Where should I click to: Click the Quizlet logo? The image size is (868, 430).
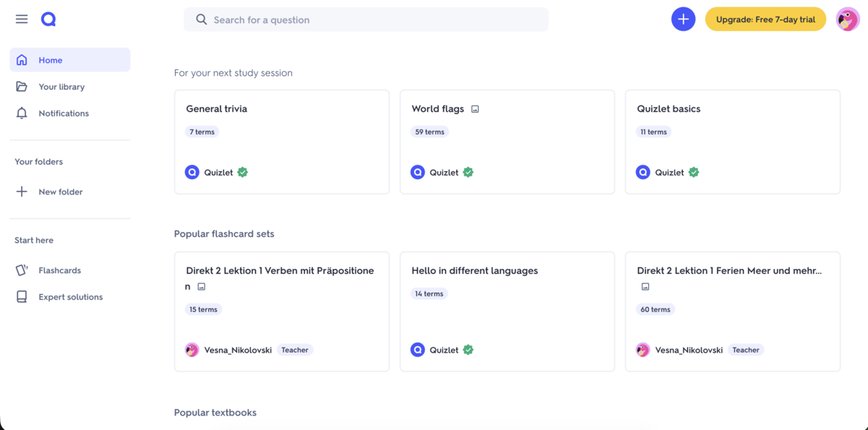coord(48,19)
